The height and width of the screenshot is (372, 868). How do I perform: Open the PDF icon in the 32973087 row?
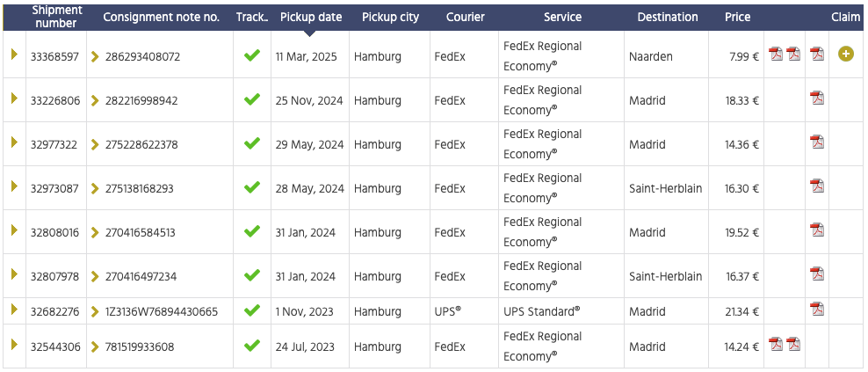pyautogui.click(x=817, y=186)
